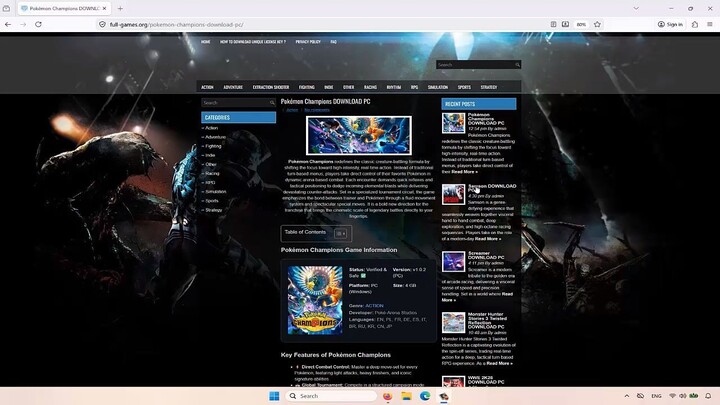Click the taskbar Search box
The width and height of the screenshot is (720, 405).
[x=331, y=396]
